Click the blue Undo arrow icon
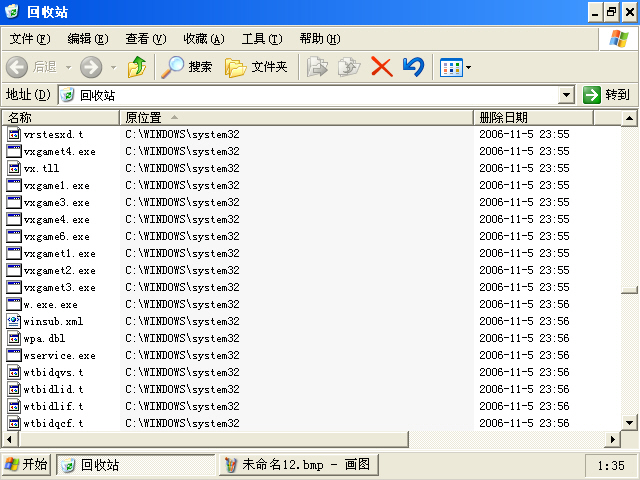This screenshot has height=480, width=640. click(413, 67)
